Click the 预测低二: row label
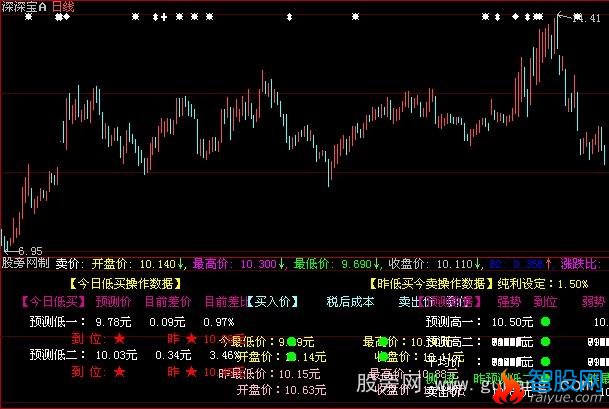Screen dimensions: 609x409 pyautogui.click(x=57, y=355)
